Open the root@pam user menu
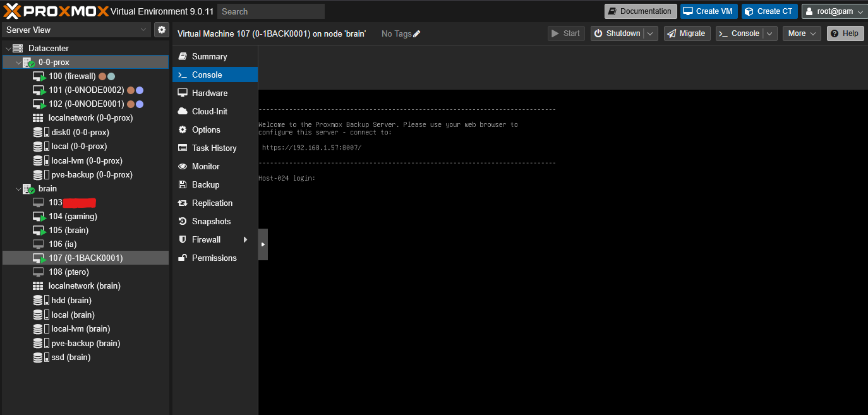 [x=834, y=11]
